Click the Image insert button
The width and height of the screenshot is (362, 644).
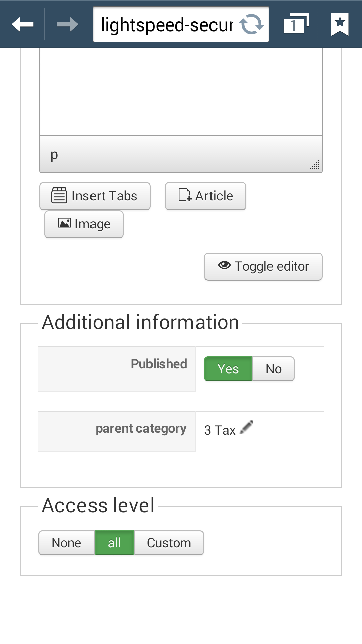(x=84, y=224)
